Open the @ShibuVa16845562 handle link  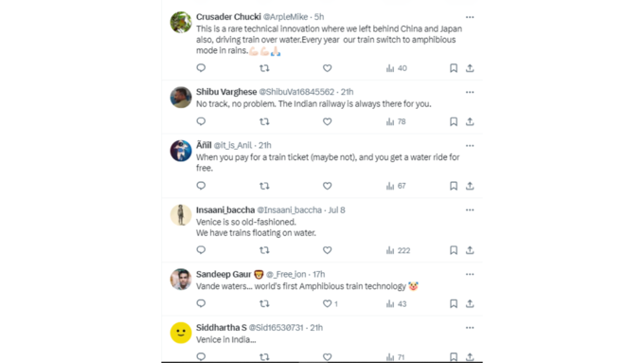(x=296, y=92)
